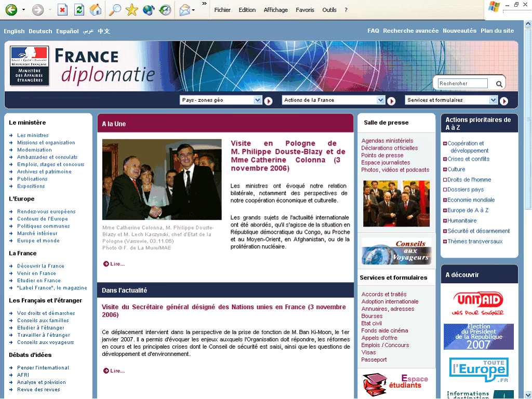Switch site language to English
532x399 pixels.
[14, 31]
